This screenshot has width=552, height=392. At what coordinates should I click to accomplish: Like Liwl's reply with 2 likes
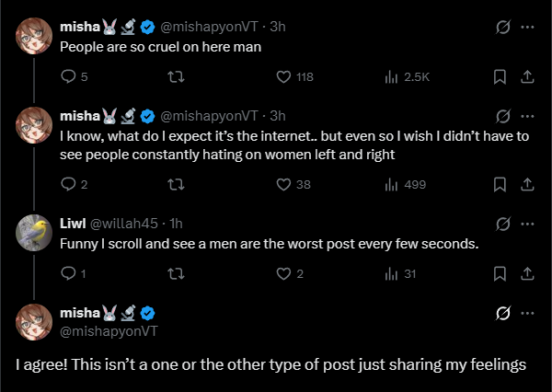pos(284,272)
